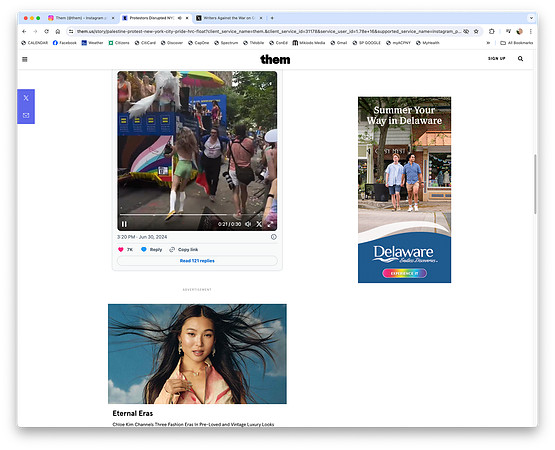Open the Spectrum bookmark
The width and height of the screenshot is (555, 450).
click(x=226, y=43)
